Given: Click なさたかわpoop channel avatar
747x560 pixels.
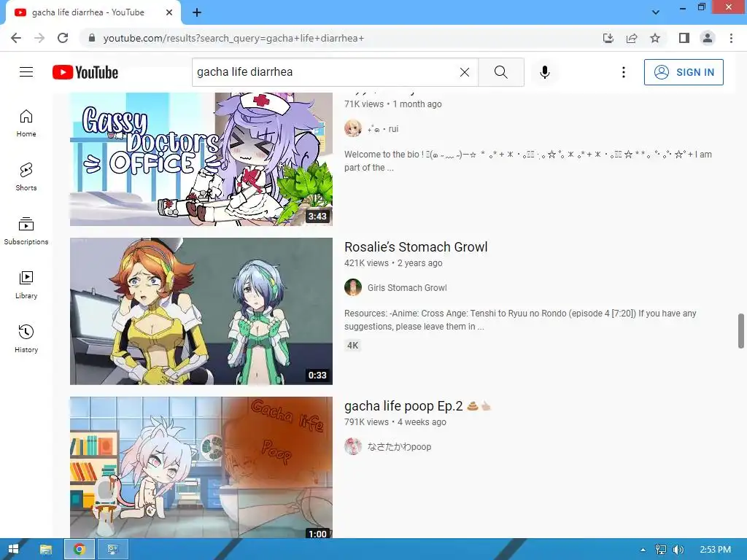Looking at the screenshot, I should [353, 447].
